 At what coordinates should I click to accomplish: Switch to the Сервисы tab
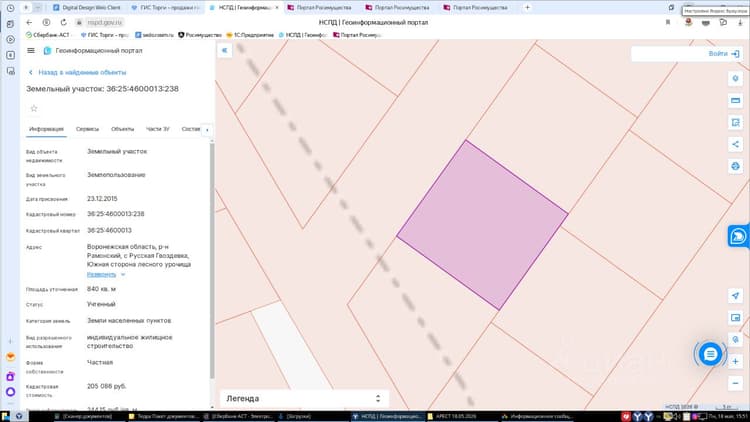[x=87, y=129]
